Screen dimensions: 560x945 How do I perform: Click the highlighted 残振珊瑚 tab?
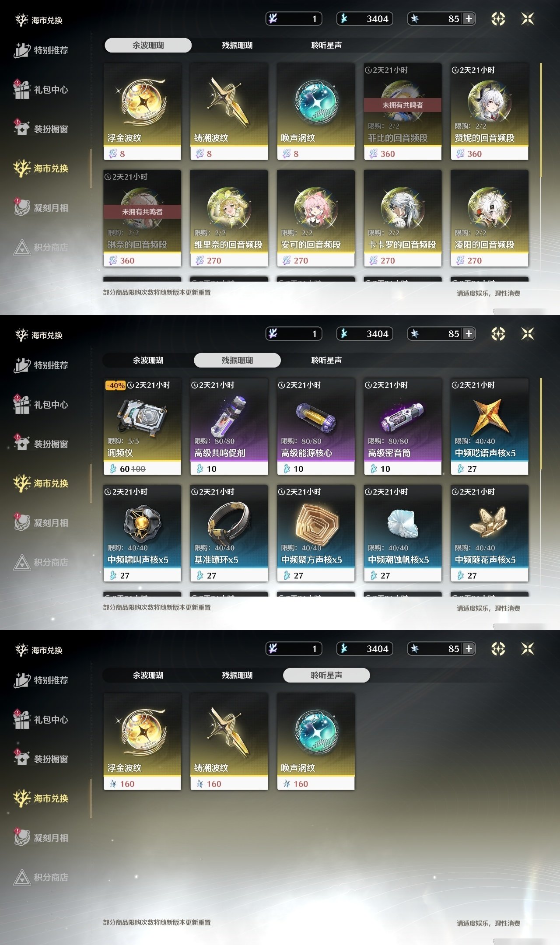coord(237,360)
